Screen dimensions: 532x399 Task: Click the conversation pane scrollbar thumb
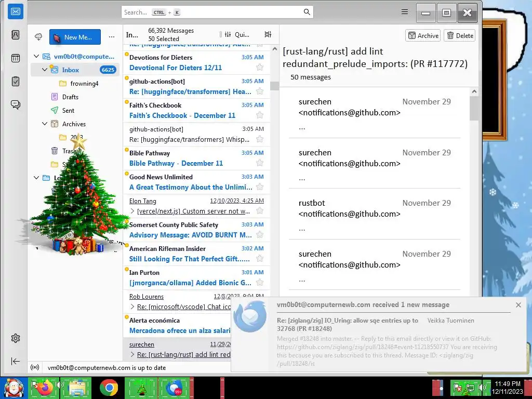(x=474, y=108)
